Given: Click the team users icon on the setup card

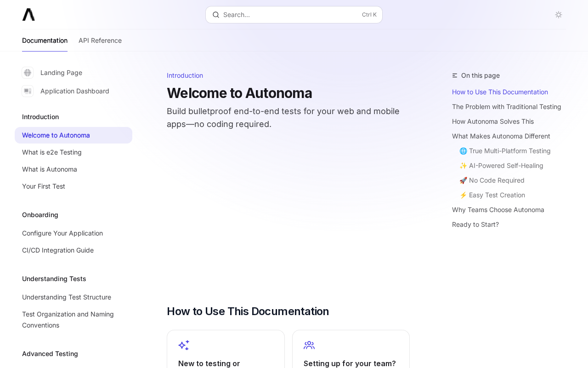Looking at the screenshot, I should pos(309,345).
